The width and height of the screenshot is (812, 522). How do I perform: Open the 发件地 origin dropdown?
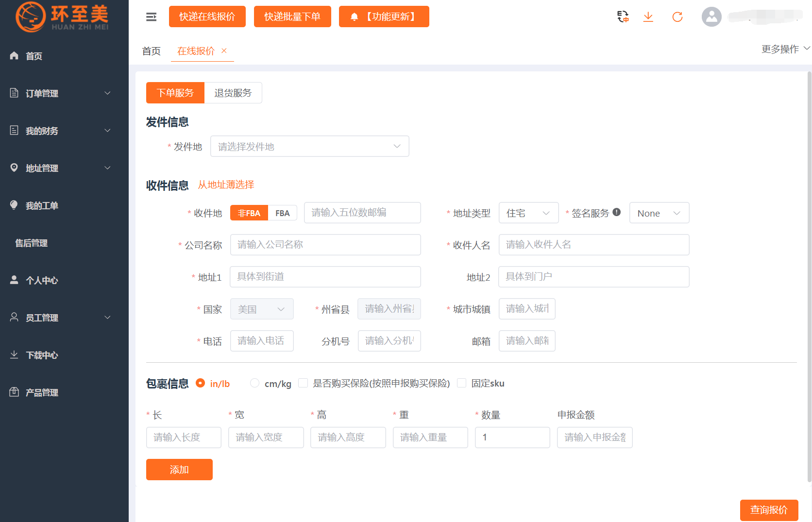coord(310,146)
